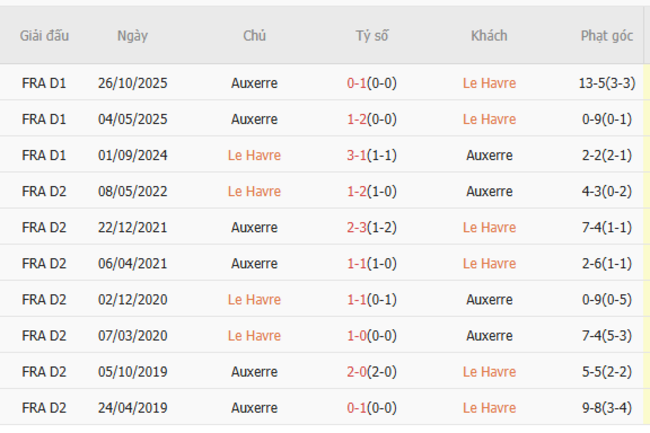Click the Tỷ số column header
This screenshot has width=650, height=433.
click(x=372, y=36)
